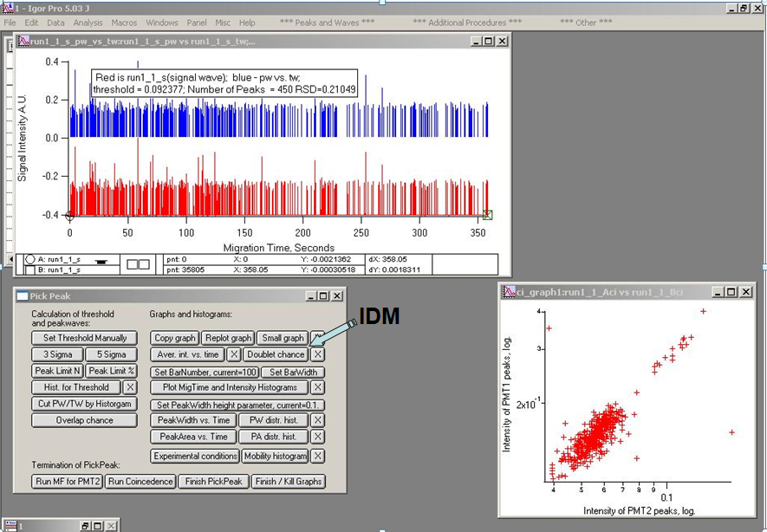Click the run1_1_s_pw_vs_tw graph window icon

[23, 41]
